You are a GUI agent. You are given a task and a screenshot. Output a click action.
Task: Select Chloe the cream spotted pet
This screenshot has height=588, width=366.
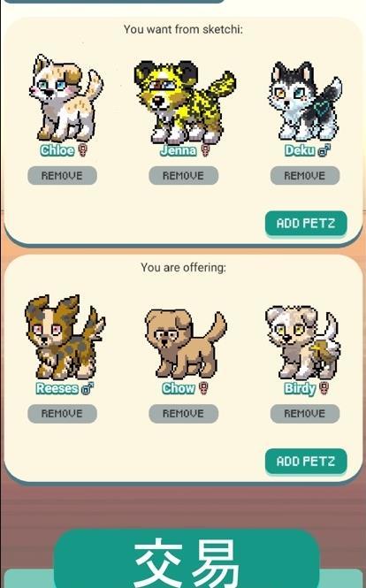(65, 97)
